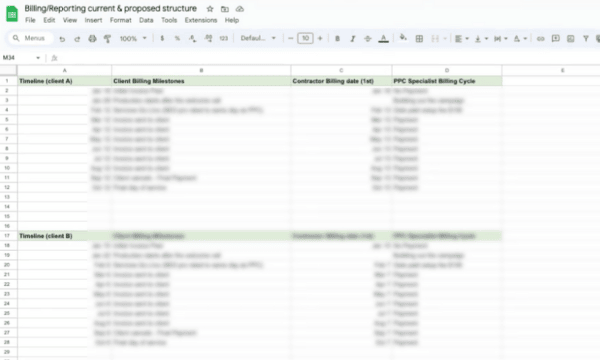Select column A header
This screenshot has width=600, height=360.
coord(65,70)
